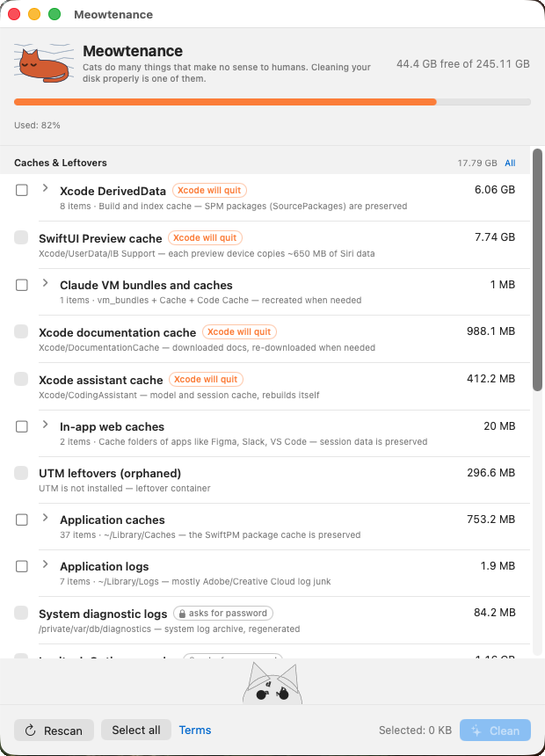545x756 pixels.
Task: Click the 296.6 MB size value
Action: click(491, 473)
